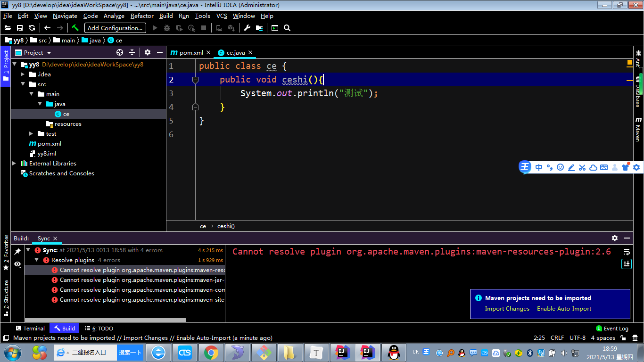Screen dimensions: 644x362
Task: Open the 6: TODO tool window tab
Action: coord(99,329)
